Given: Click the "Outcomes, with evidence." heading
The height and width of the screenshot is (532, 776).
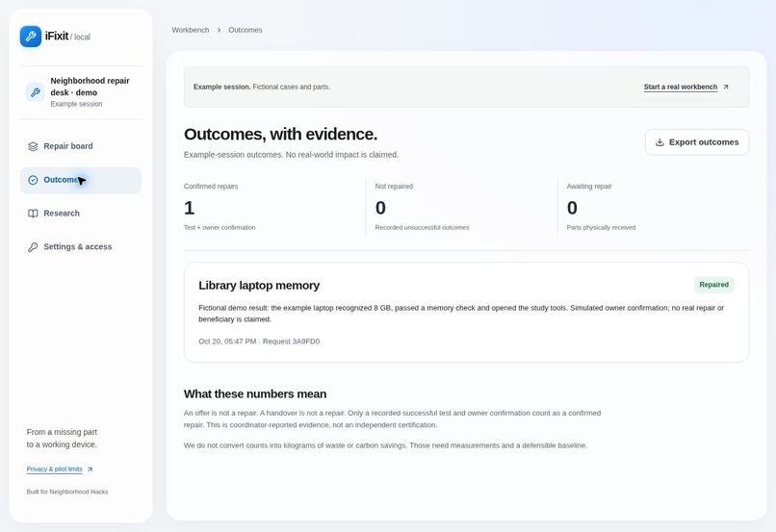Looking at the screenshot, I should 280,134.
